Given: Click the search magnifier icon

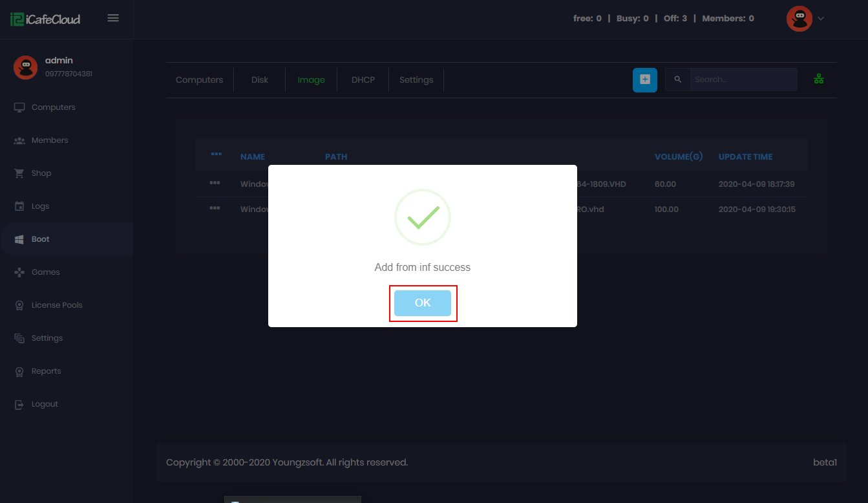Looking at the screenshot, I should (x=677, y=80).
